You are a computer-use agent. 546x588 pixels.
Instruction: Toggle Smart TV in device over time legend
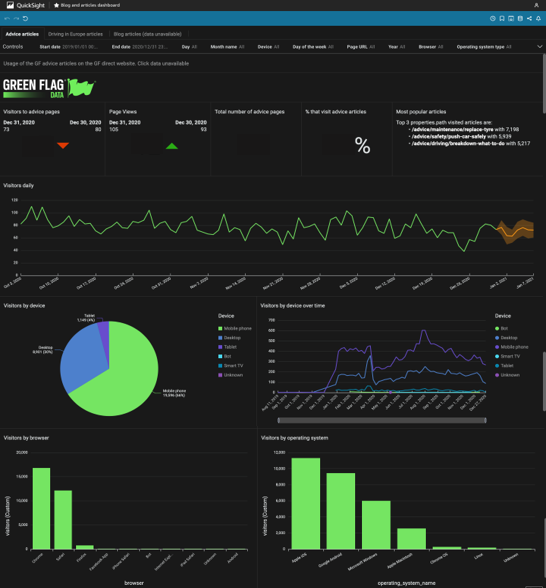coord(507,357)
